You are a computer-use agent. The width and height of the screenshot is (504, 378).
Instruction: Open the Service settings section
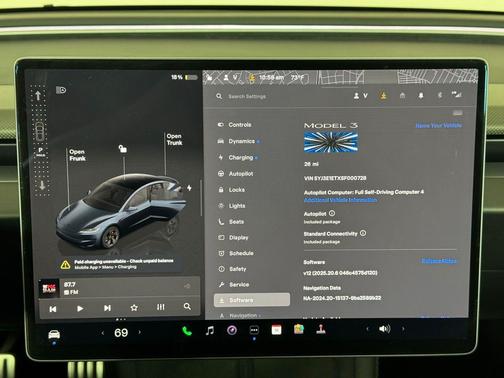tap(234, 284)
